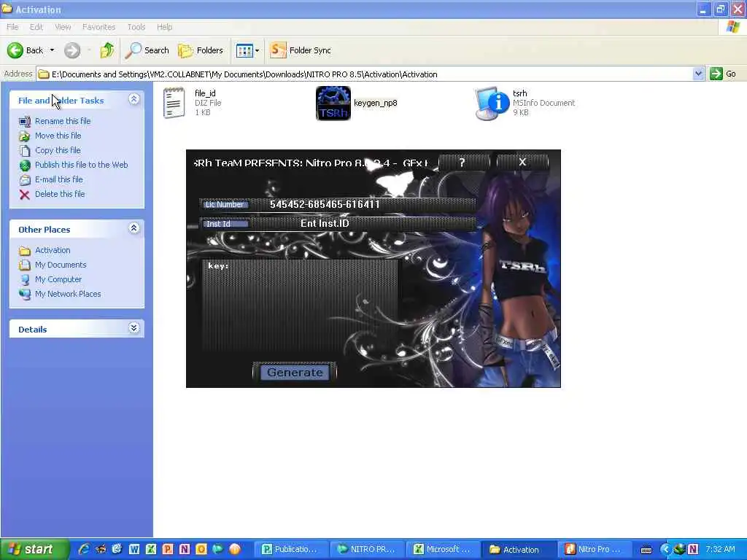Viewport: 747px width, 560px height.
Task: Switch to Microsoft Excel taskbar window
Action: point(443,550)
